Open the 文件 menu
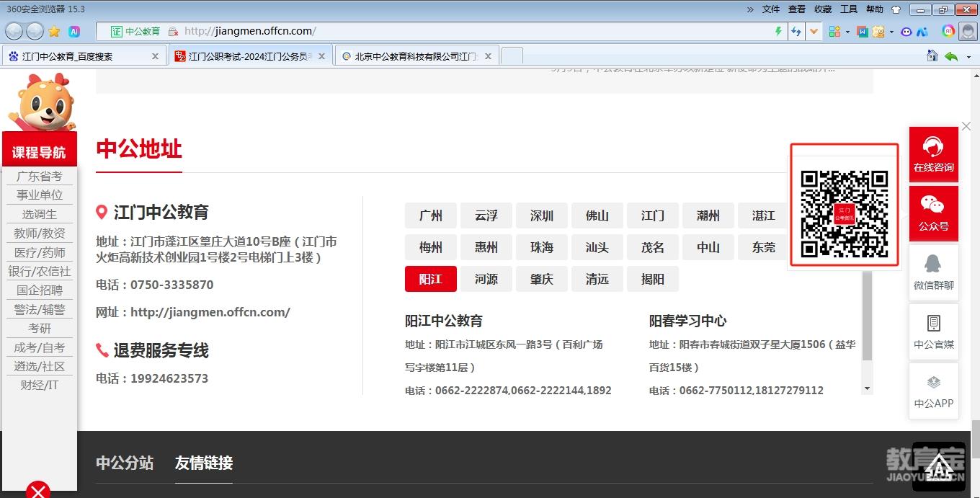Viewport: 980px width, 498px height. point(771,9)
